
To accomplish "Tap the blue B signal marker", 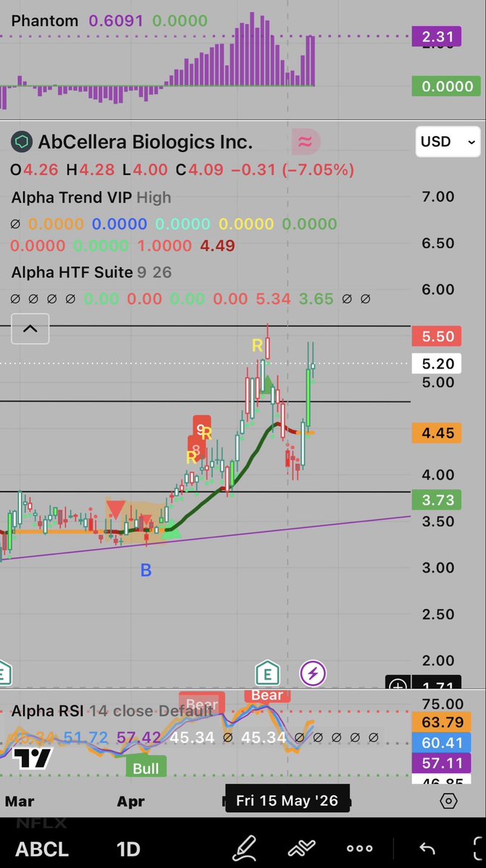I will point(146,570).
